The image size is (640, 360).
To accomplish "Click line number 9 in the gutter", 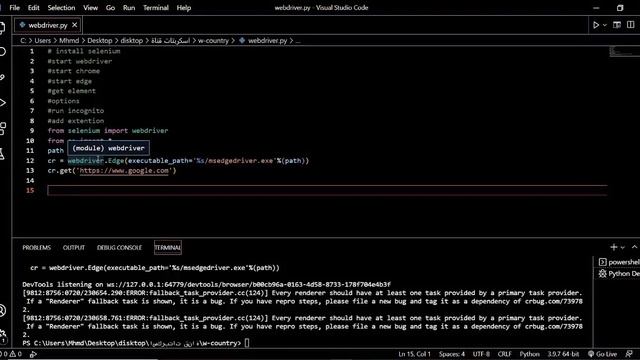I will 32,131.
